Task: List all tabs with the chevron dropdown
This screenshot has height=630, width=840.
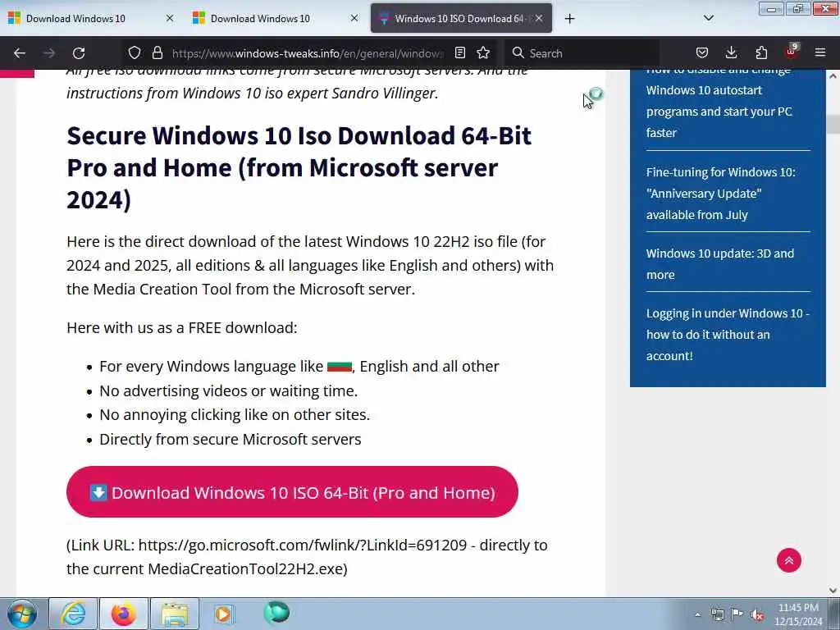Action: point(708,18)
